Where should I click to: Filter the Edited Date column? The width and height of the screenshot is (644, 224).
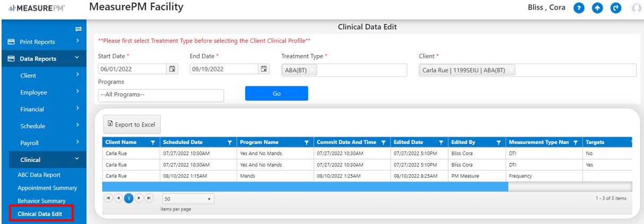click(x=441, y=142)
